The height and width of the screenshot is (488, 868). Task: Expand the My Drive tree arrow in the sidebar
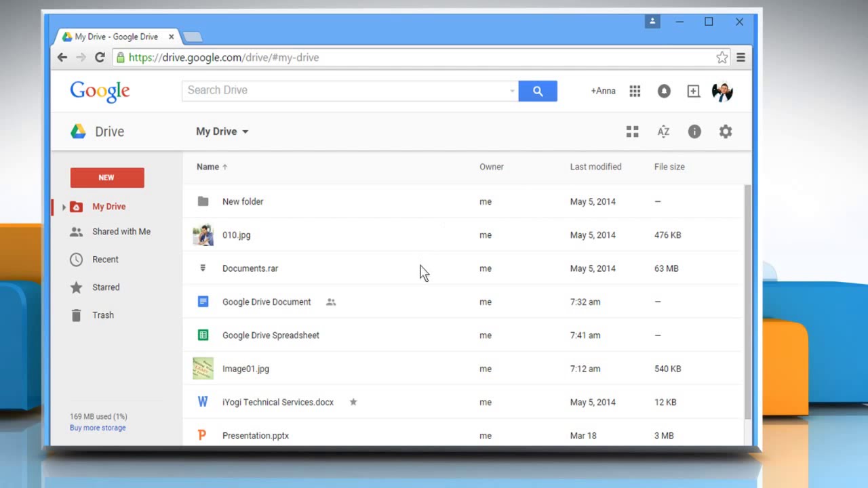coord(64,207)
